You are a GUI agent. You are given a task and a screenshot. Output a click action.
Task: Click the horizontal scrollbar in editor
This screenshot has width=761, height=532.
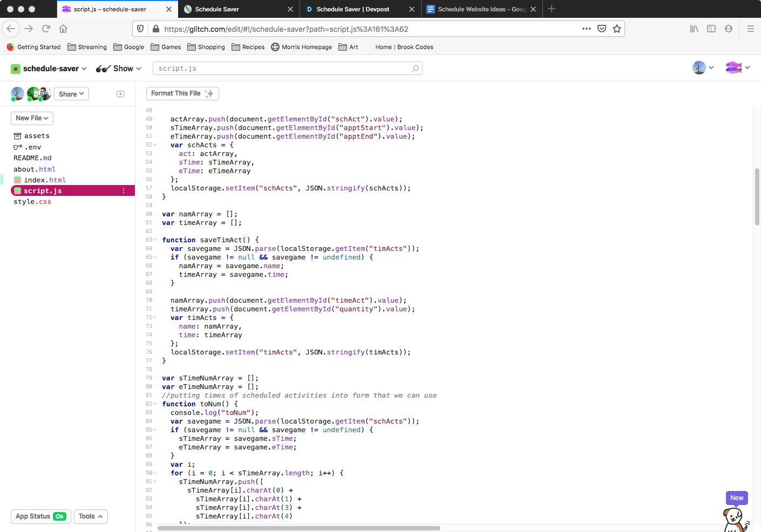coord(299,528)
